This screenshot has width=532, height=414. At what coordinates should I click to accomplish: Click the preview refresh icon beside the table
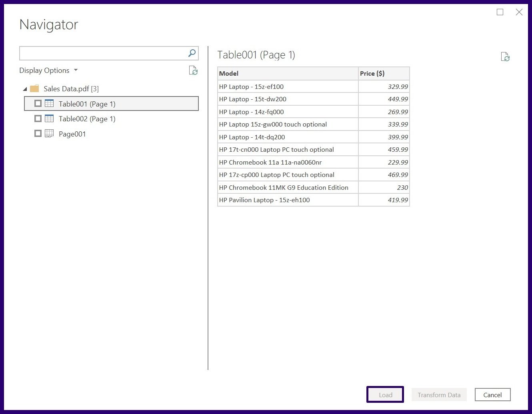(505, 57)
